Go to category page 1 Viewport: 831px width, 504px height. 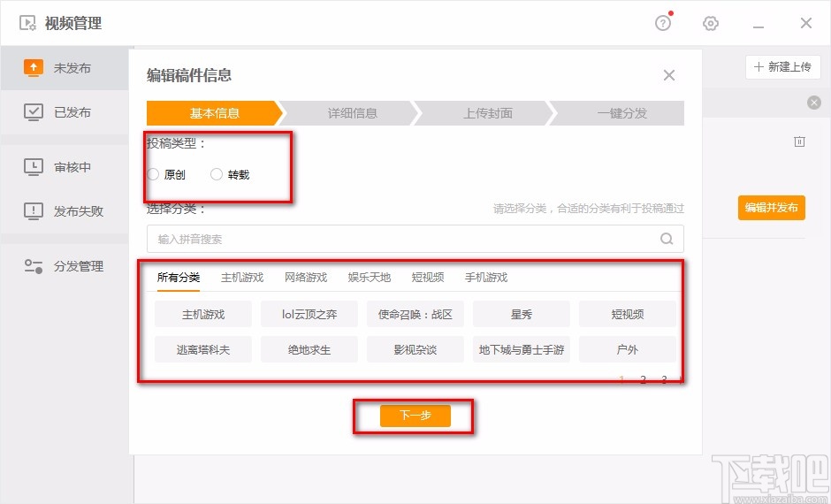[x=621, y=379]
